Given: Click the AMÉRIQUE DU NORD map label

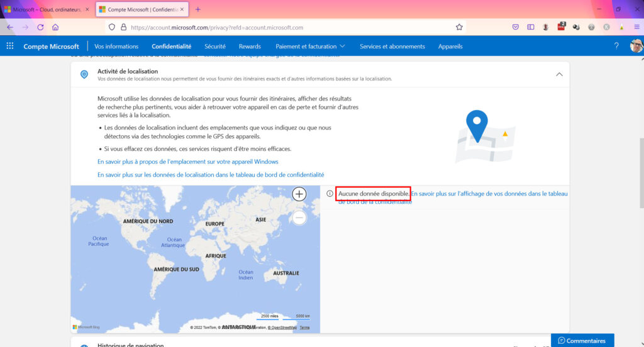Looking at the screenshot, I should 148,221.
